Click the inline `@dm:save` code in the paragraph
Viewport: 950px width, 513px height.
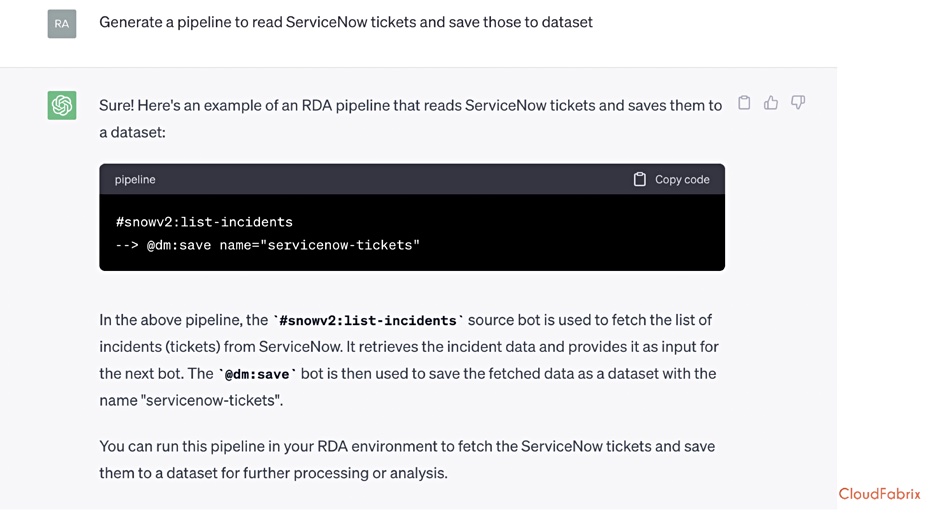coord(257,374)
